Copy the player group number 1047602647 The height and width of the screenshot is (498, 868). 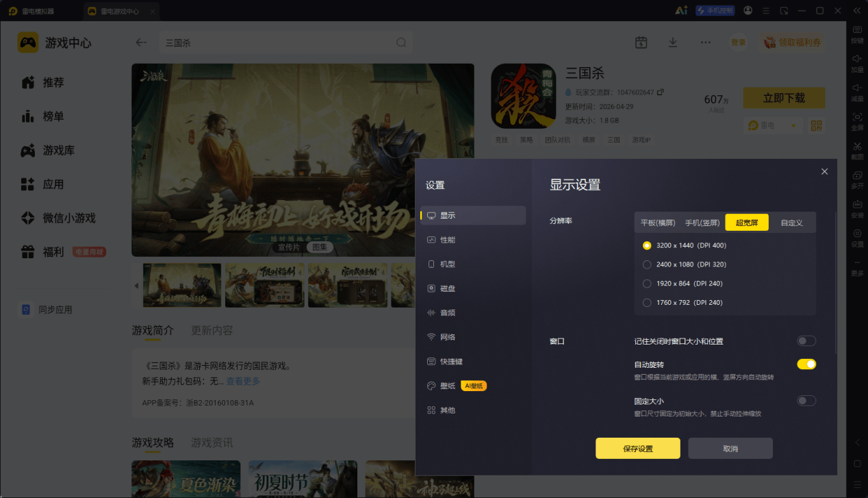pos(661,92)
